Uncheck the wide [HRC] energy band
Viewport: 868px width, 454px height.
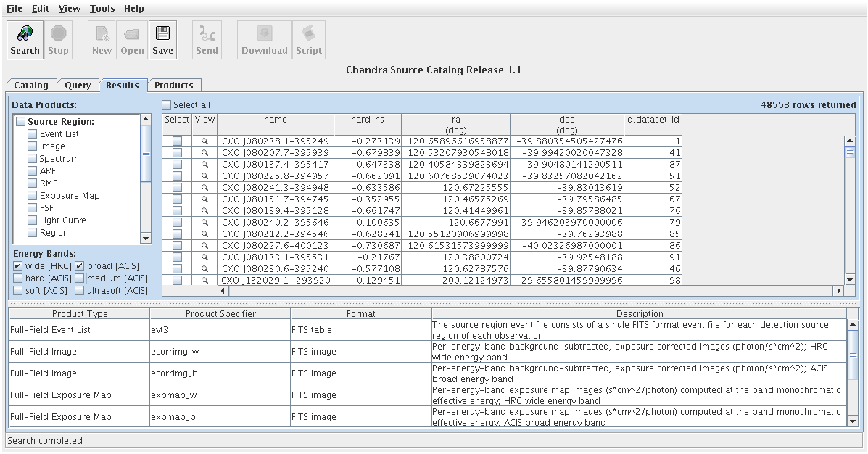18,266
